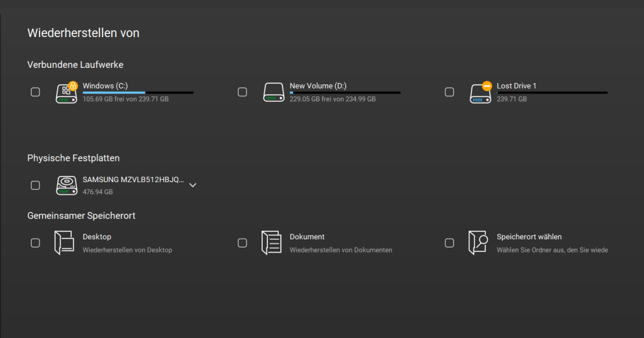Click the Windows (C:) storage usage bar
Viewport: 644px width, 338px height.
tap(138, 92)
